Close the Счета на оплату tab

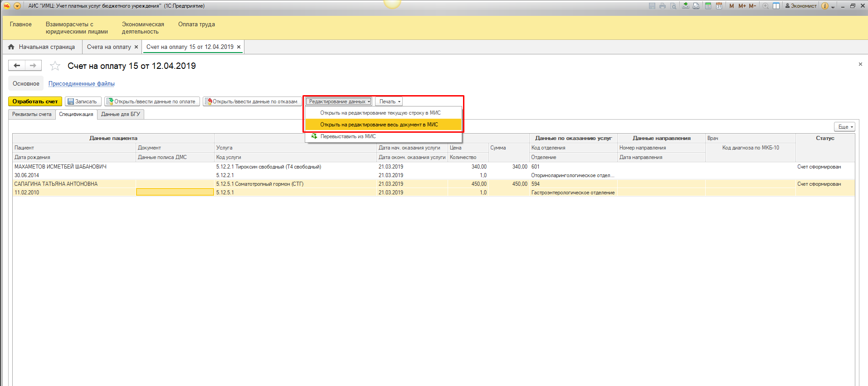click(x=136, y=47)
